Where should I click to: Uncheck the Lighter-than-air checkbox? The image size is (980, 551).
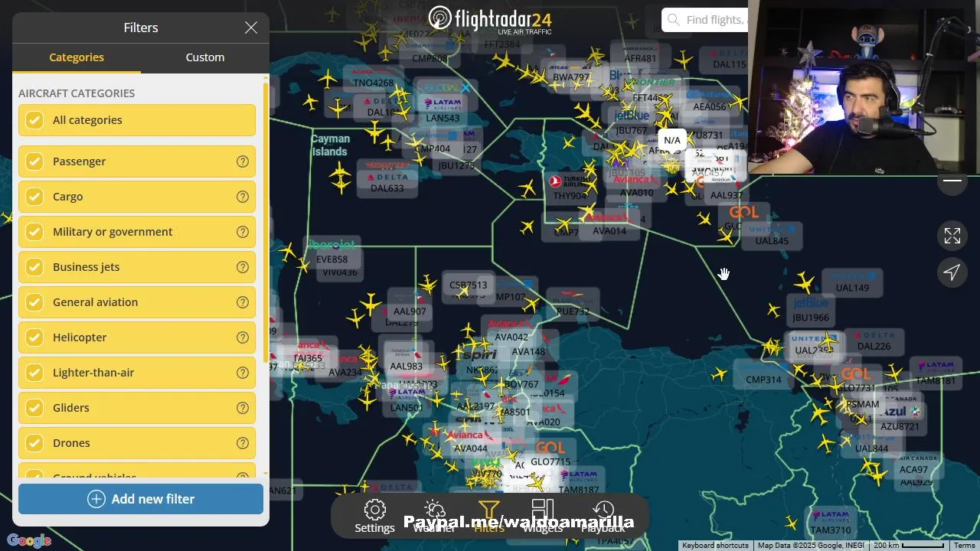point(34,373)
